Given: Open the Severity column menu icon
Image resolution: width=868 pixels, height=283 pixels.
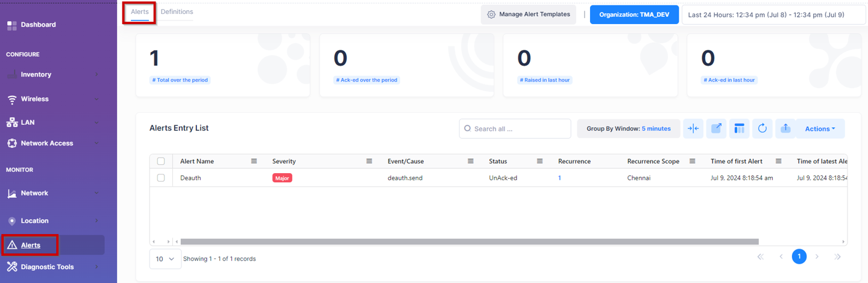Looking at the screenshot, I should click(370, 162).
